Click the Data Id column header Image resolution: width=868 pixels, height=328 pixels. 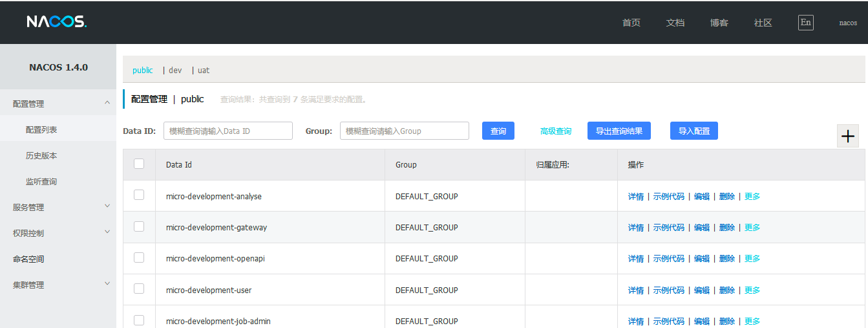(179, 164)
